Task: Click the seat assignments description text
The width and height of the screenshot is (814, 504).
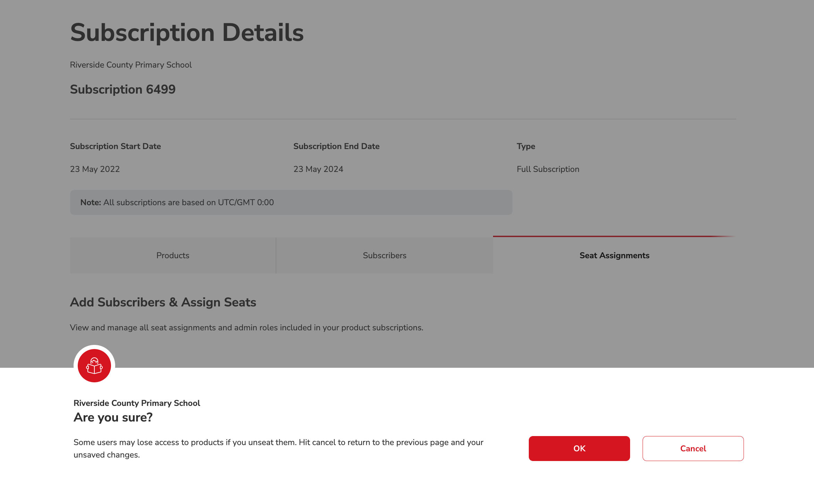Action: [246, 328]
